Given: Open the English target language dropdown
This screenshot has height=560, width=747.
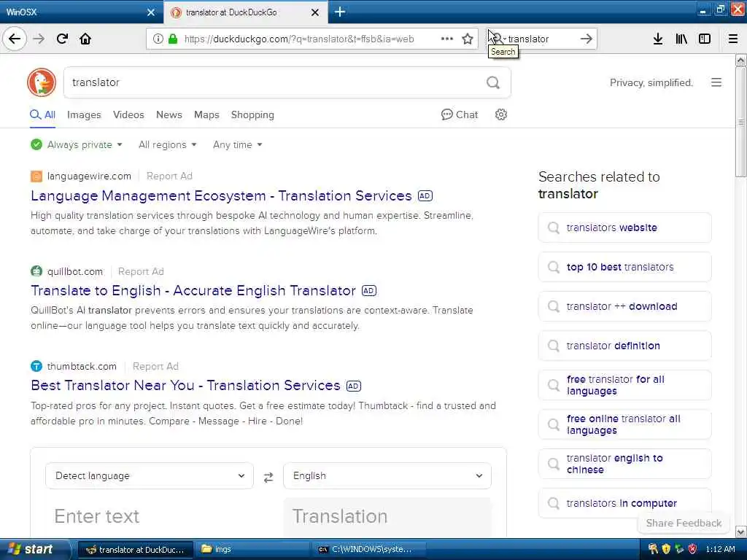Looking at the screenshot, I should pyautogui.click(x=387, y=475).
